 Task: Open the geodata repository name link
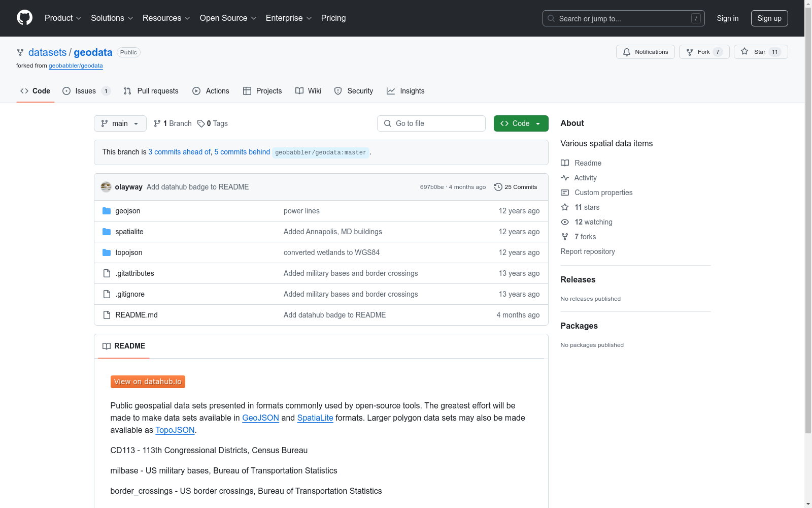pyautogui.click(x=93, y=52)
